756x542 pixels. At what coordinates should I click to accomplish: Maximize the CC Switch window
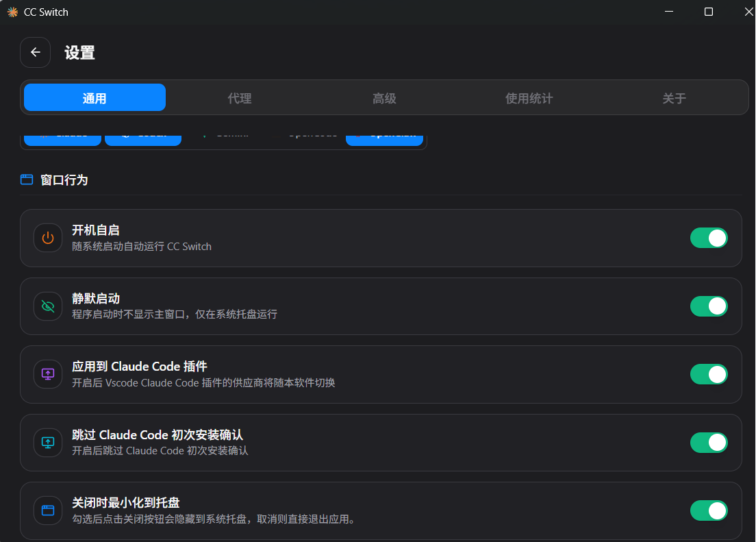click(708, 12)
